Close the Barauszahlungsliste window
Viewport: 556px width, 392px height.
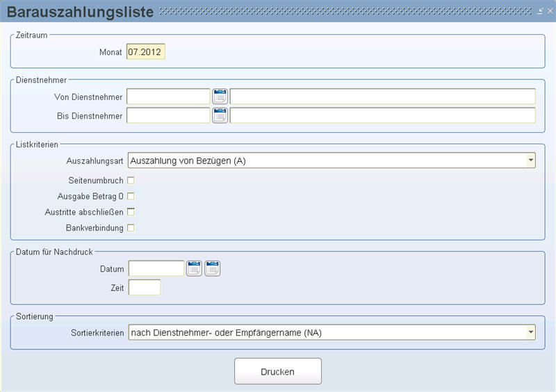point(550,11)
